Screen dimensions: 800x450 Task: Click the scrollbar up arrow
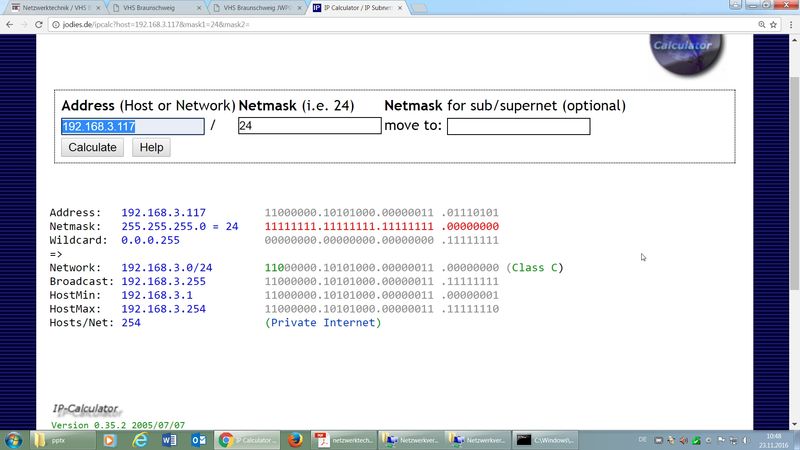(794, 39)
